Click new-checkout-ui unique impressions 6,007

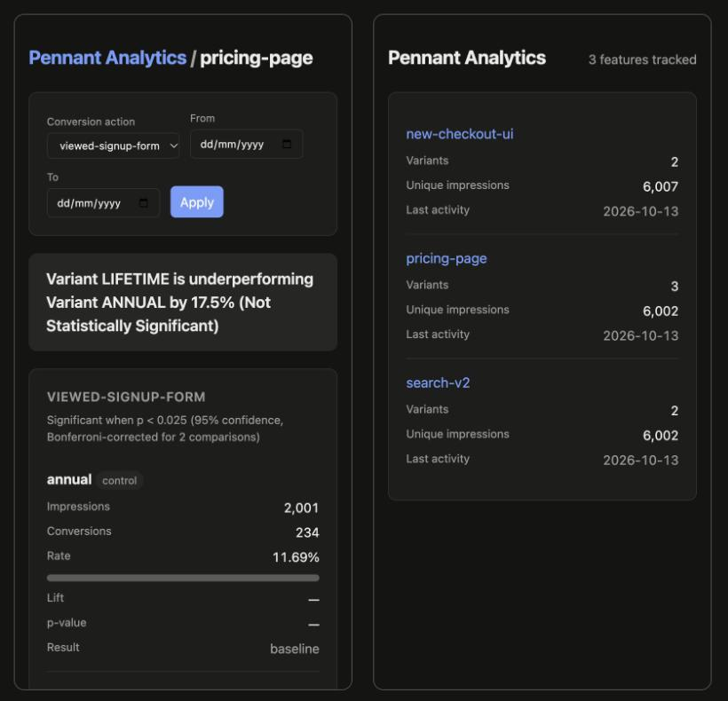click(661, 186)
